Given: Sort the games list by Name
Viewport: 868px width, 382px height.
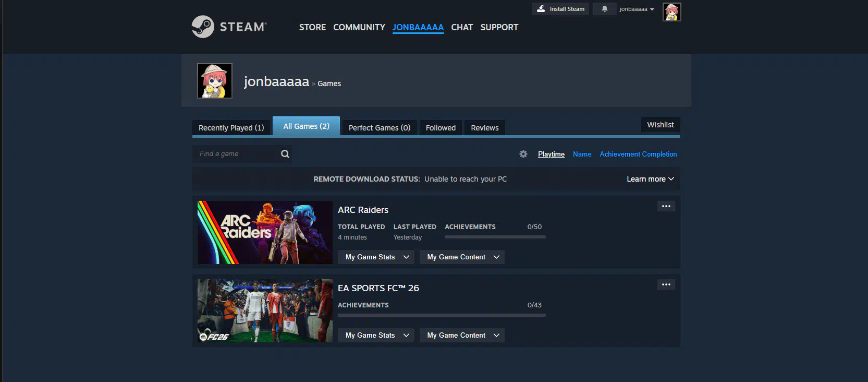Looking at the screenshot, I should tap(582, 154).
